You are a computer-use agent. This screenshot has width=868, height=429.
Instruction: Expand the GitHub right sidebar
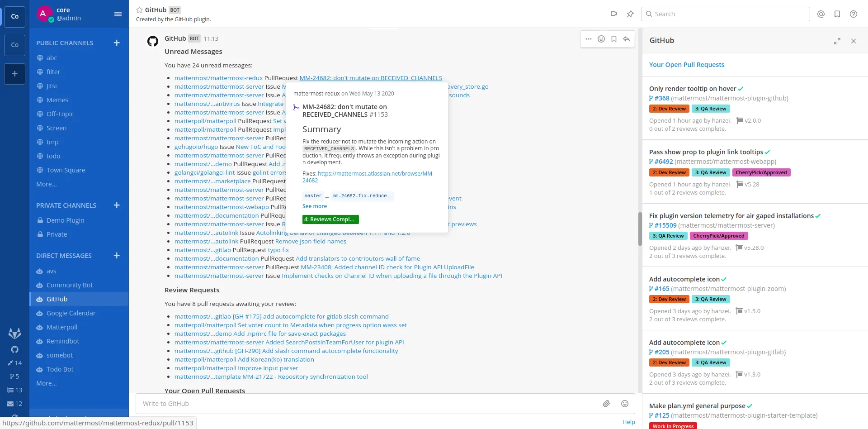tap(837, 41)
